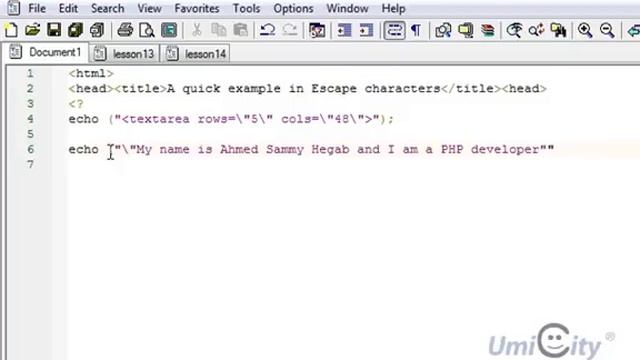640x360 pixels.
Task: Paste clipboard contents with the paste icon
Action: click(x=241, y=30)
